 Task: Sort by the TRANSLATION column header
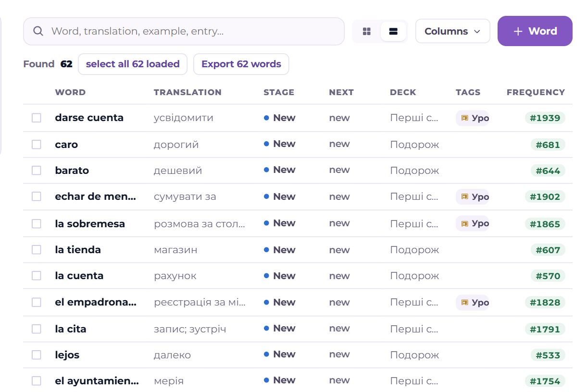(x=187, y=92)
